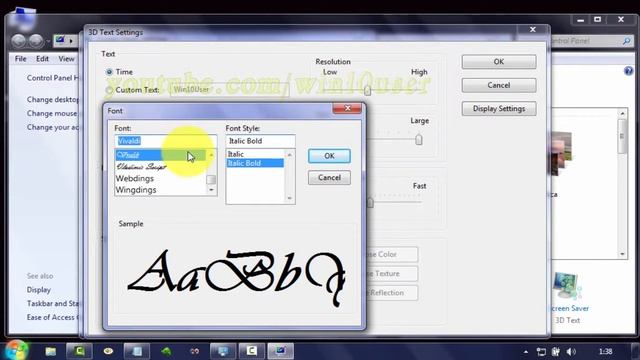Viewport: 640px width, 360px height.
Task: Select Italic font style
Action: (256, 154)
